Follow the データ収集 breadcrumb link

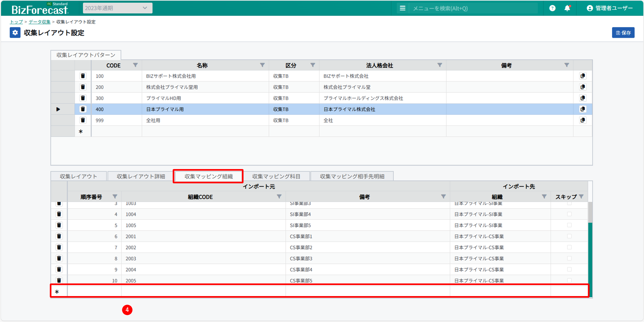pyautogui.click(x=40, y=22)
